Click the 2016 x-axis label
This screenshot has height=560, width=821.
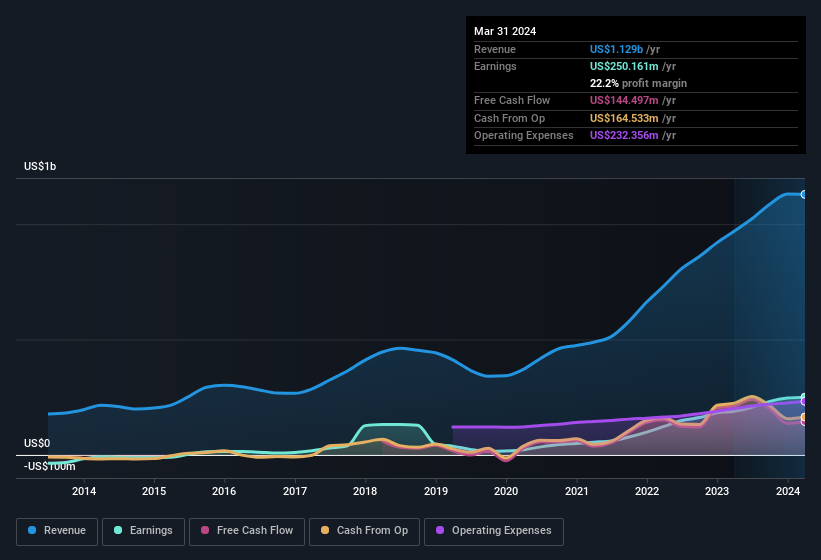tap(224, 491)
